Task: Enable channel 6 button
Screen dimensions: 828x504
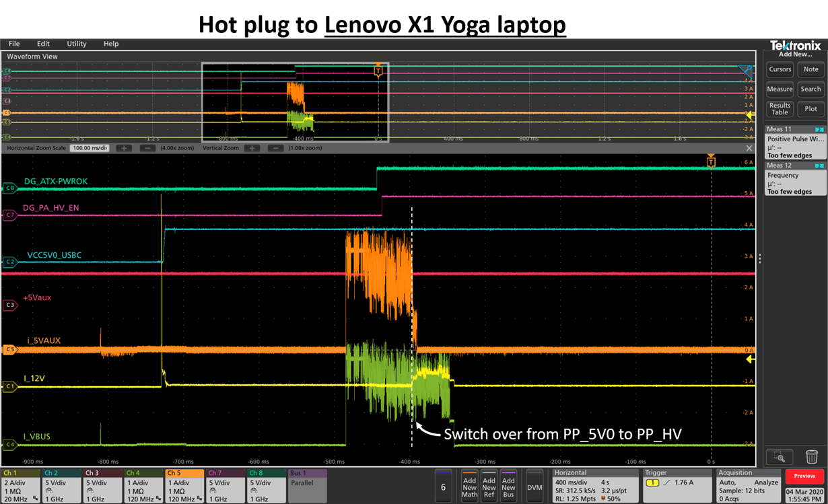Action: pyautogui.click(x=443, y=486)
